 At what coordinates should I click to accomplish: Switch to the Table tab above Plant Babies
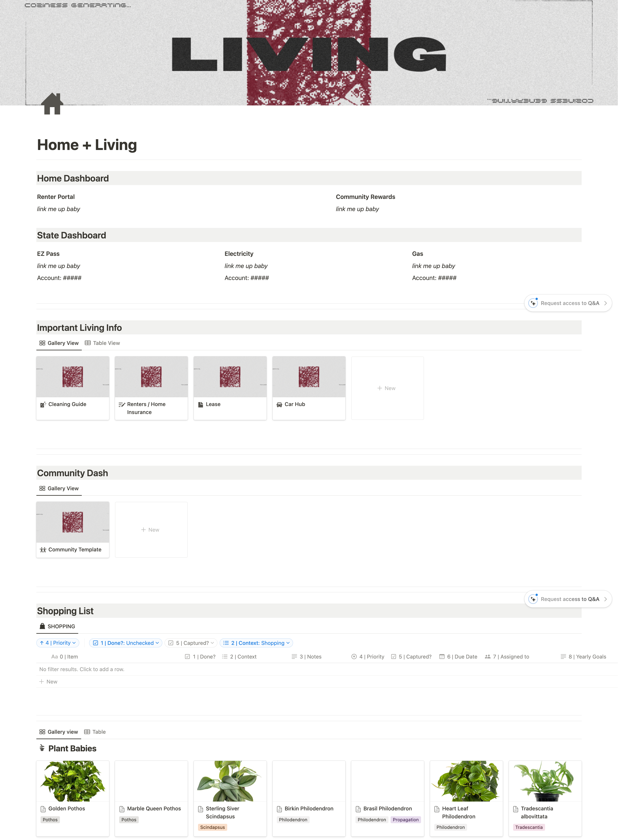[x=95, y=732]
